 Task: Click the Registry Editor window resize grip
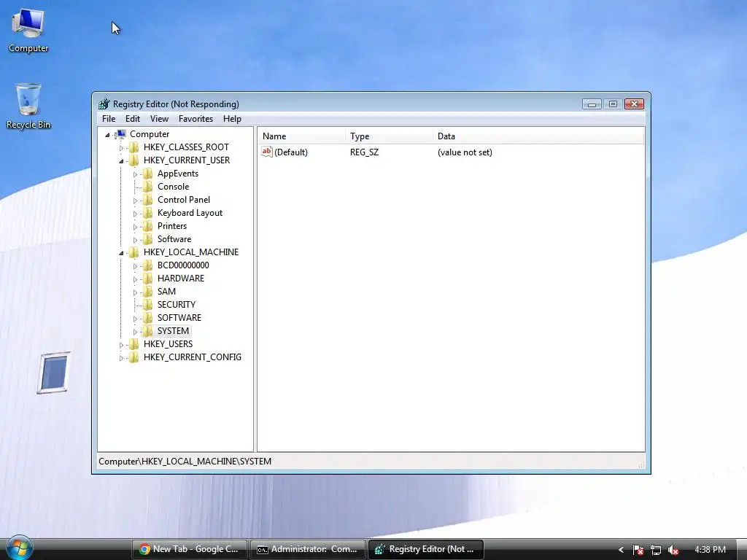642,464
